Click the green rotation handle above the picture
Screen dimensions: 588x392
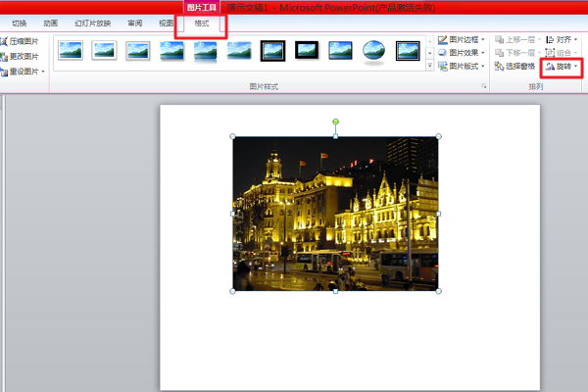tap(335, 122)
